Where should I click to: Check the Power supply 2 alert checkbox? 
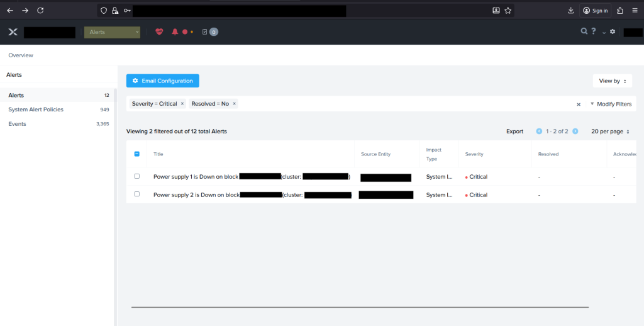click(136, 194)
